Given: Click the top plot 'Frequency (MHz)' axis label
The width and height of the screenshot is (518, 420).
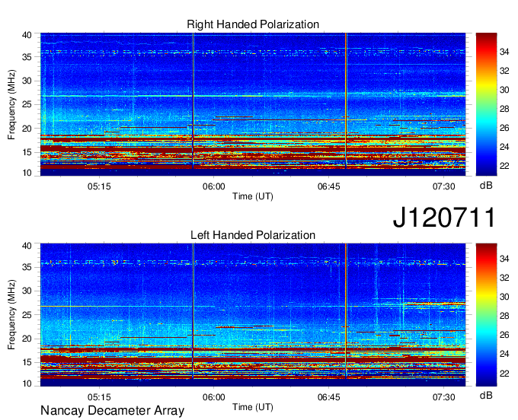Looking at the screenshot, I should tap(11, 104).
